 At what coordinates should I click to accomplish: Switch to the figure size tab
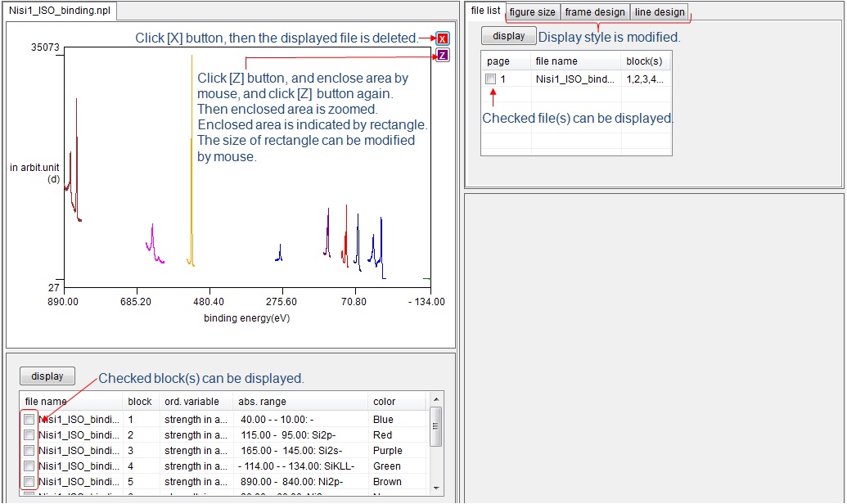(532, 12)
